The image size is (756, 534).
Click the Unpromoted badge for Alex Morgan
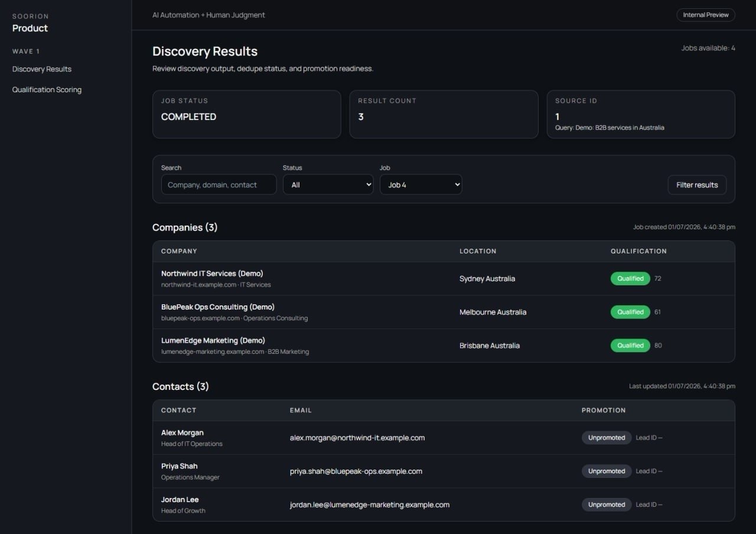(x=607, y=438)
